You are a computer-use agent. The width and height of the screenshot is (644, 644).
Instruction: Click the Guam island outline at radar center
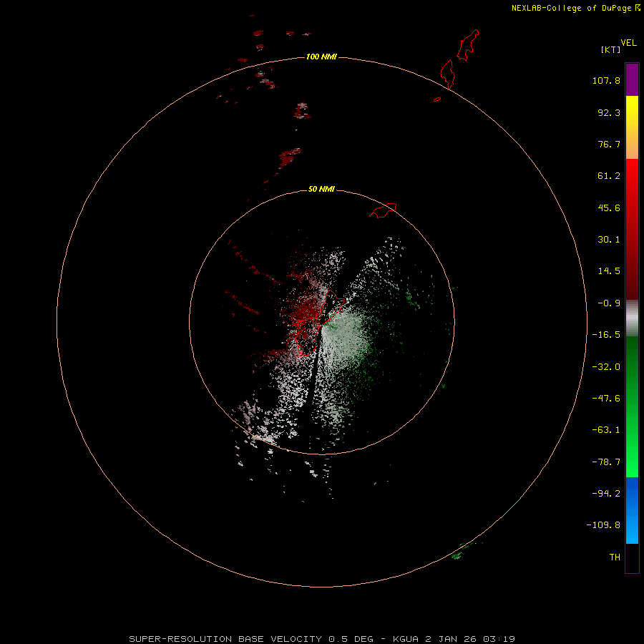tap(318, 323)
